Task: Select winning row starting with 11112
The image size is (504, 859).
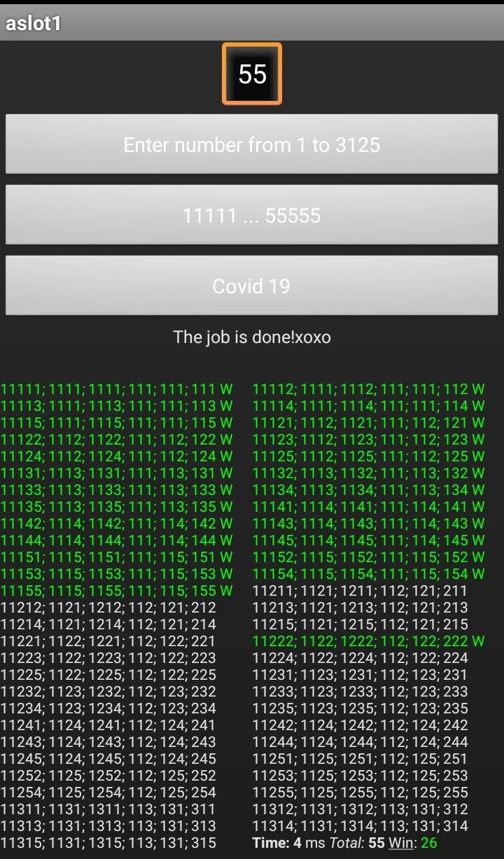Action: point(368,389)
